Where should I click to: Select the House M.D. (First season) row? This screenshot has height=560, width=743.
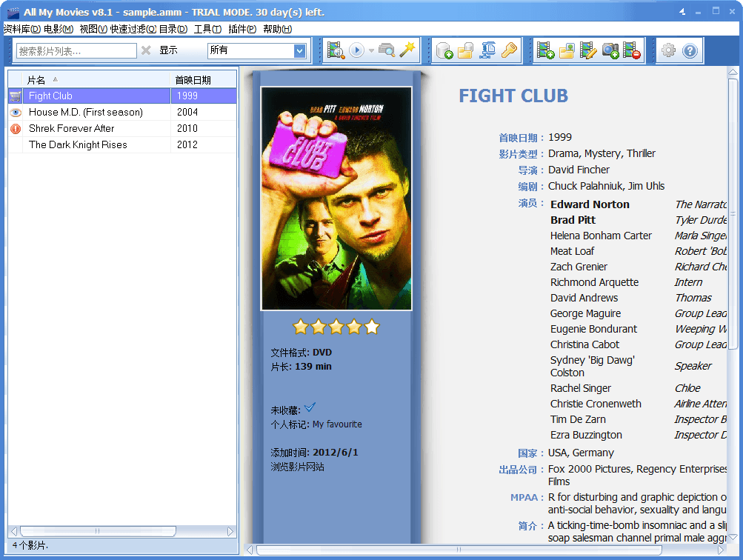tap(122, 113)
